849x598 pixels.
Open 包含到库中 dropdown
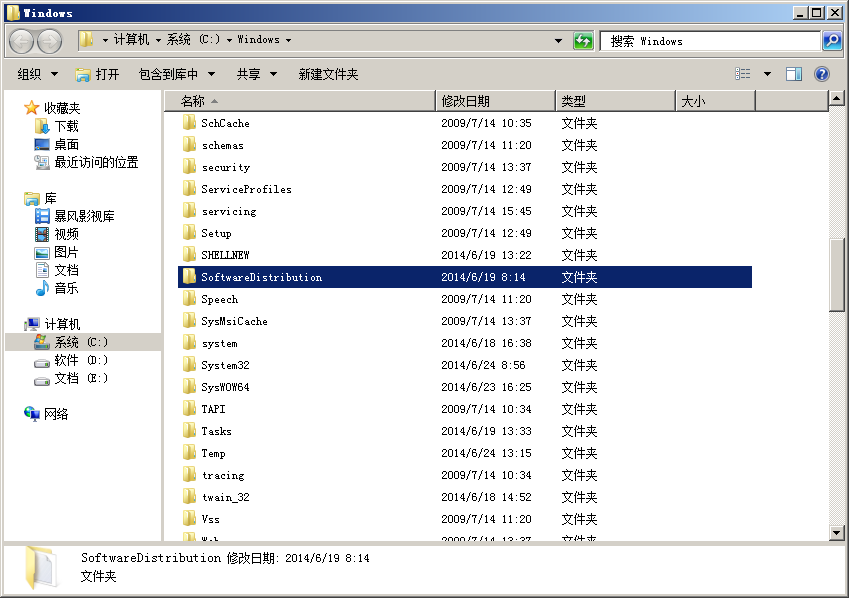click(177, 74)
